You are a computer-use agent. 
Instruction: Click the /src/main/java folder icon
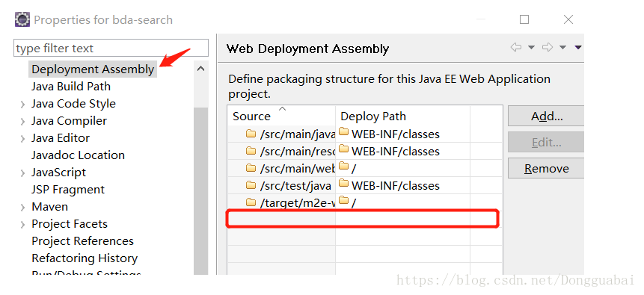click(251, 134)
